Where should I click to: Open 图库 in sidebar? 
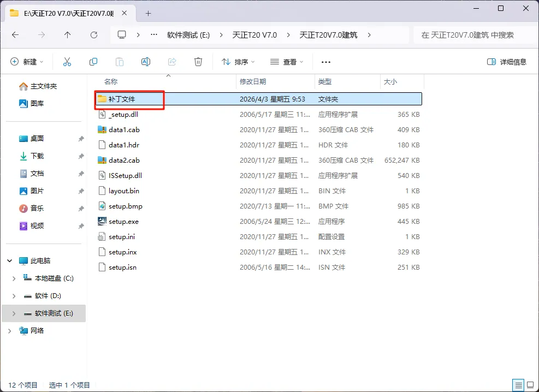click(x=31, y=103)
